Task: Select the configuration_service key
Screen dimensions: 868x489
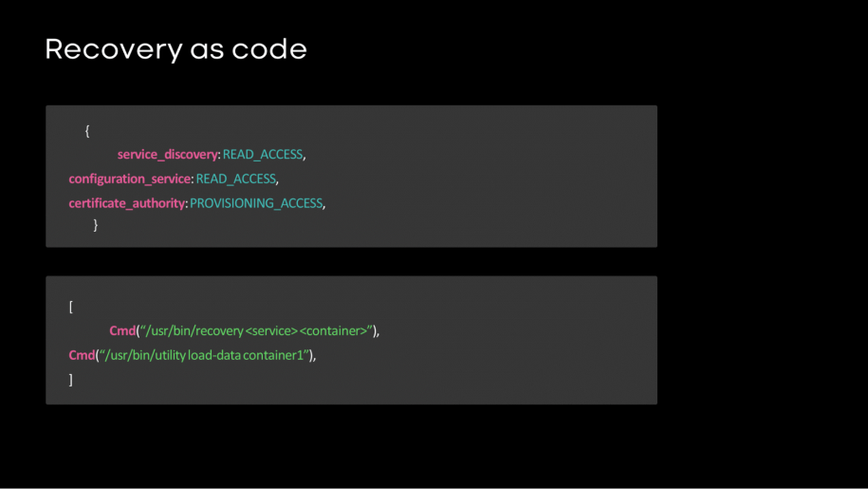Action: coord(130,179)
